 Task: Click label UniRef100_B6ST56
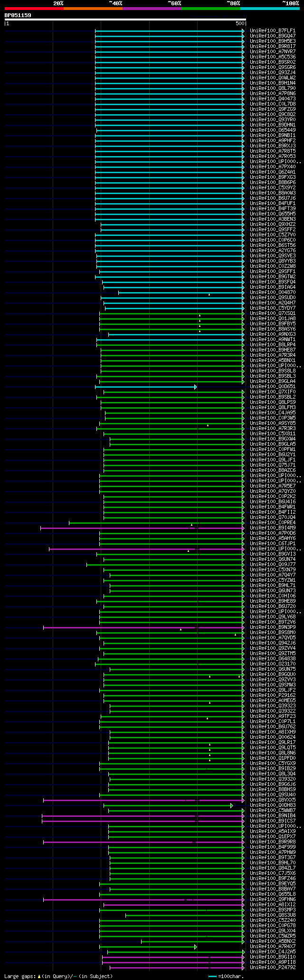tap(273, 245)
